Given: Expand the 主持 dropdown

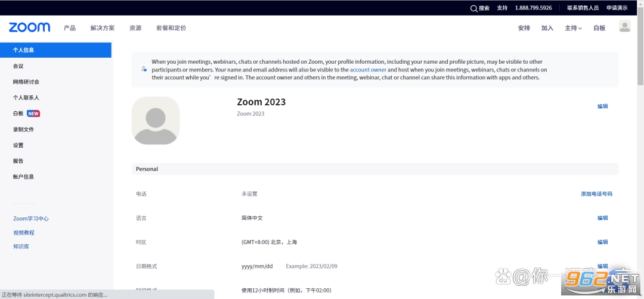Looking at the screenshot, I should click(574, 29).
